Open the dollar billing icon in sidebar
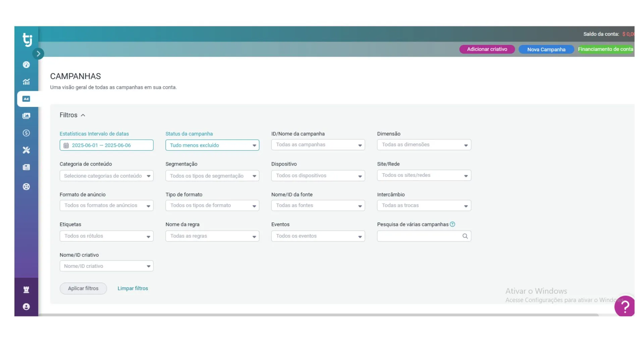Viewport: 644px width, 362px height. pos(26,133)
